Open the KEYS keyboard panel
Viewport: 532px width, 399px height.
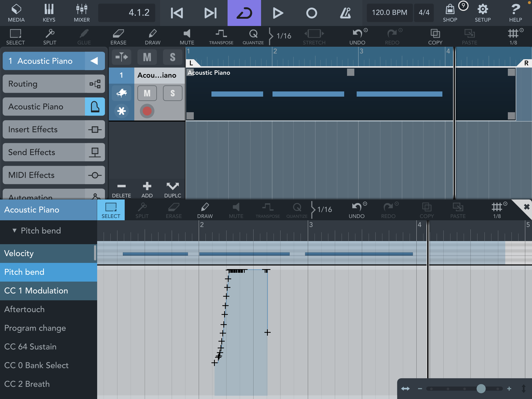click(49, 13)
